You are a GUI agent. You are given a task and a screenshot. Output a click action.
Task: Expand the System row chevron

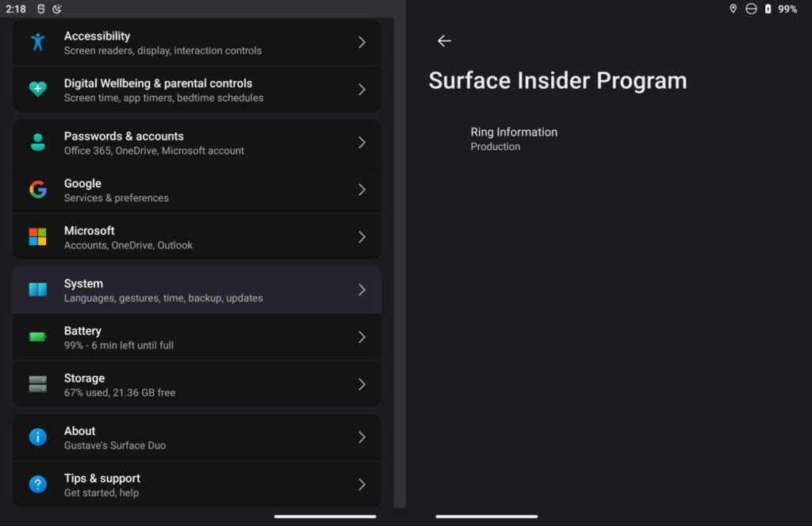tap(362, 290)
